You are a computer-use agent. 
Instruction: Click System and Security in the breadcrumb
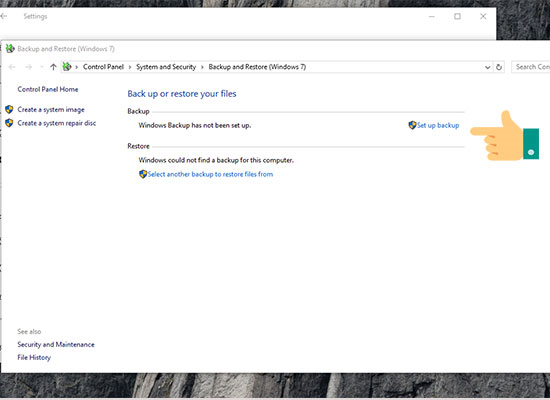point(166,67)
